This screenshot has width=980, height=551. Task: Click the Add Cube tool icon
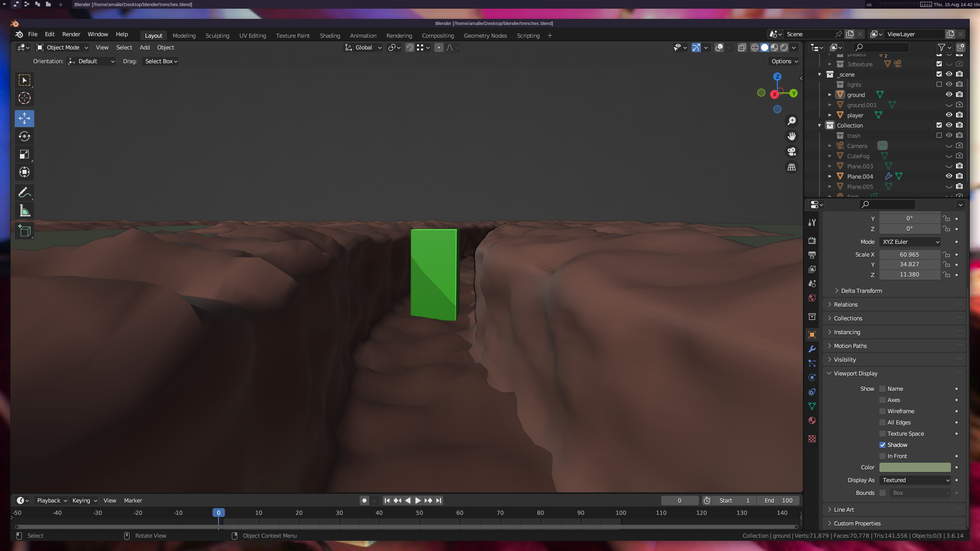(24, 231)
